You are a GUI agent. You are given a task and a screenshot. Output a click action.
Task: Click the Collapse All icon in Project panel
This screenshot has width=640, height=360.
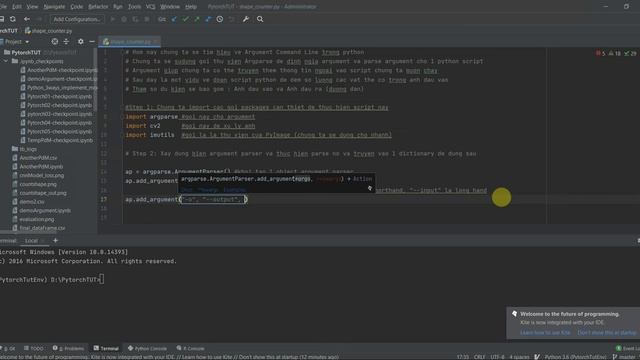tap(66, 42)
